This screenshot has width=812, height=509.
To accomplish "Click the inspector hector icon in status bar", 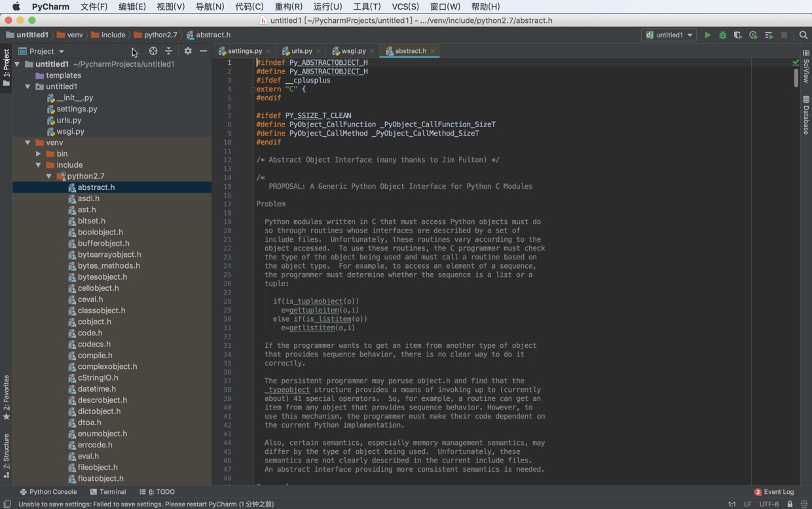I will click(804, 504).
